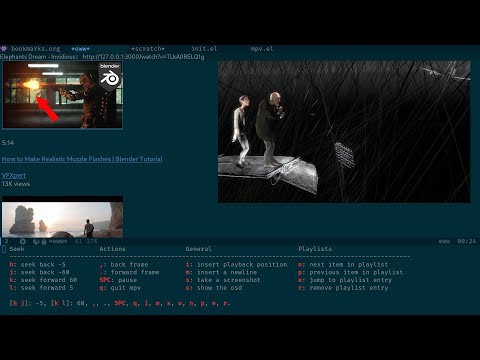The width and height of the screenshot is (480, 360).
Task: Click 'e: jump to playlist entry'
Action: tap(345, 280)
